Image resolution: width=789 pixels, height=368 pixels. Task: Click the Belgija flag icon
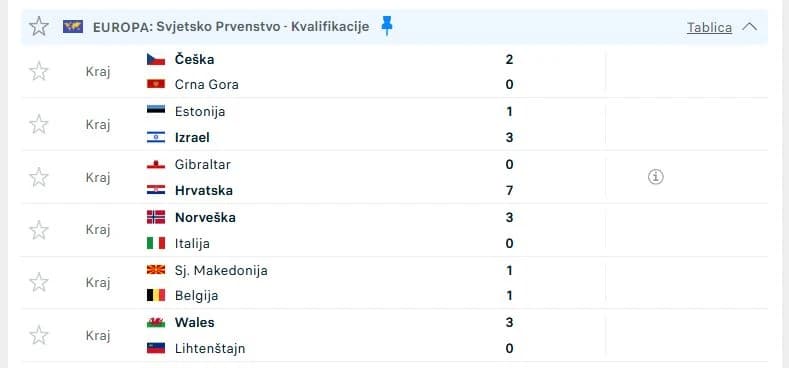156,296
